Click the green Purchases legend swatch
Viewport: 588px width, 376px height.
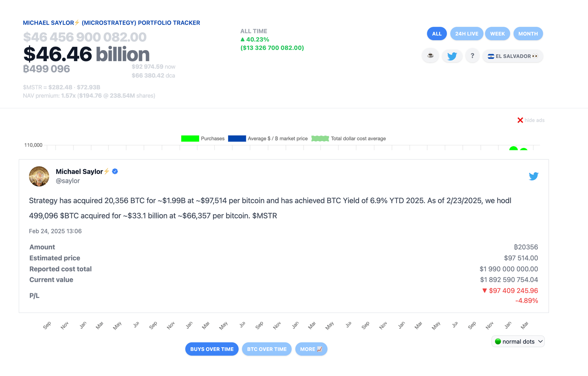pos(190,138)
